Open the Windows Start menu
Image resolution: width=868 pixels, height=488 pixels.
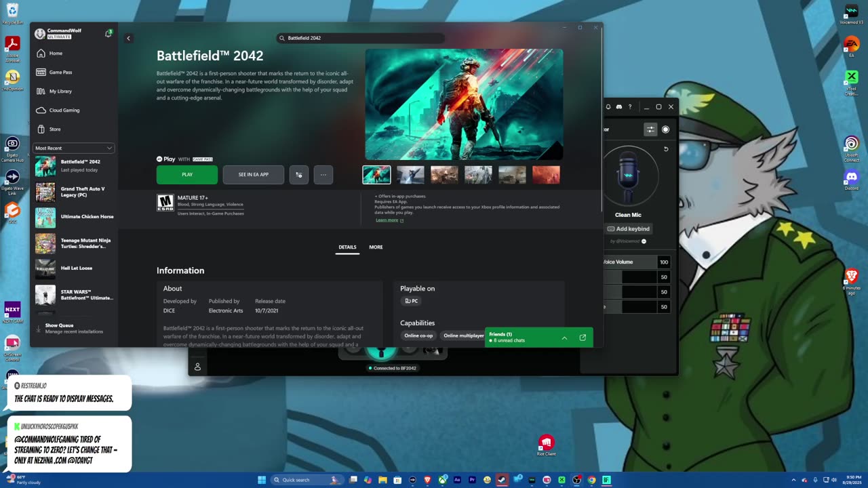click(262, 480)
